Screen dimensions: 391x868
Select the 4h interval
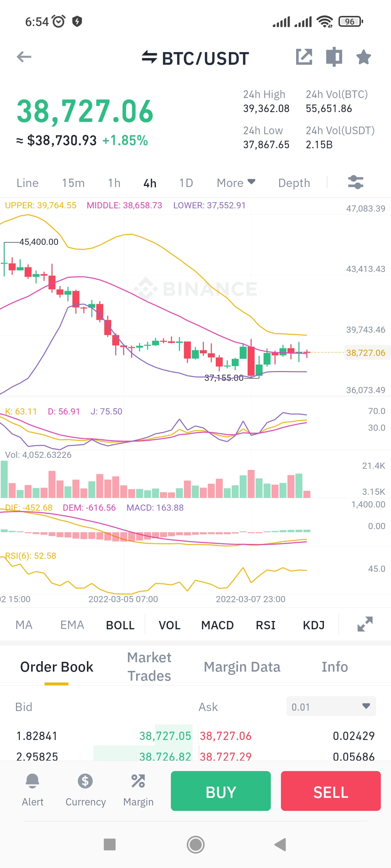pos(150,183)
